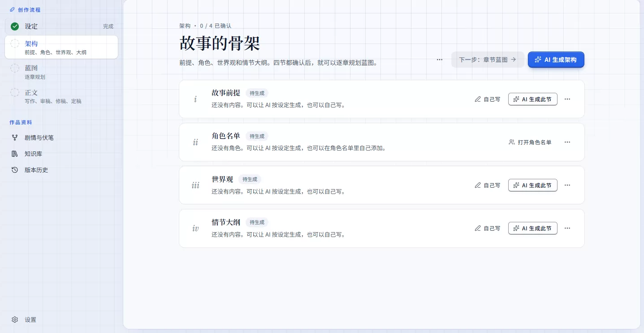Click the gear icon next to 设置
The image size is (644, 333).
point(15,320)
